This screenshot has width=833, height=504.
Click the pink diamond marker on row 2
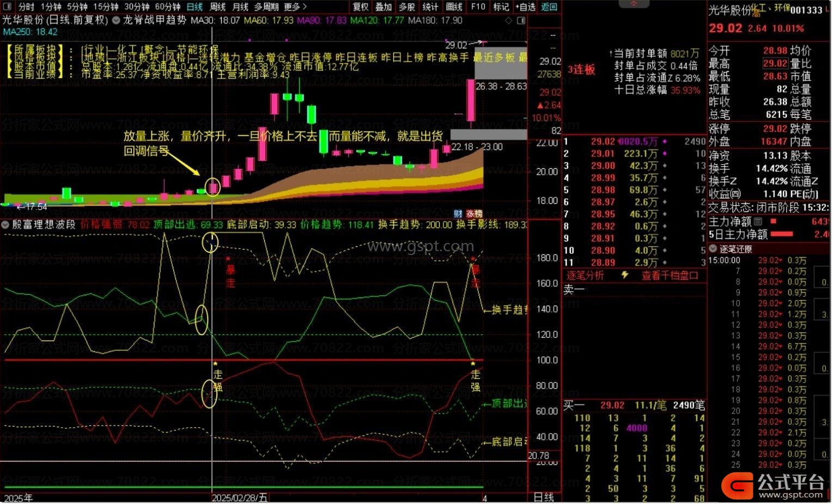(x=665, y=154)
